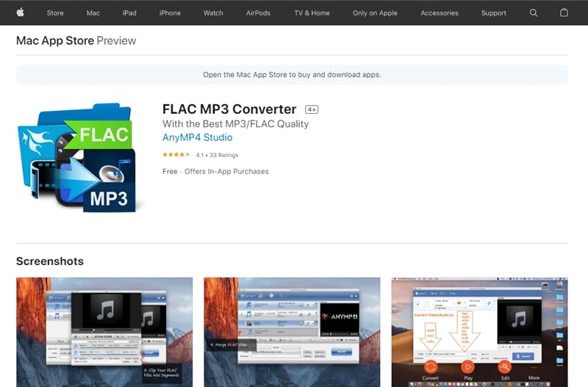The height and width of the screenshot is (387, 588).
Task: Click the star rating icons
Action: point(176,155)
